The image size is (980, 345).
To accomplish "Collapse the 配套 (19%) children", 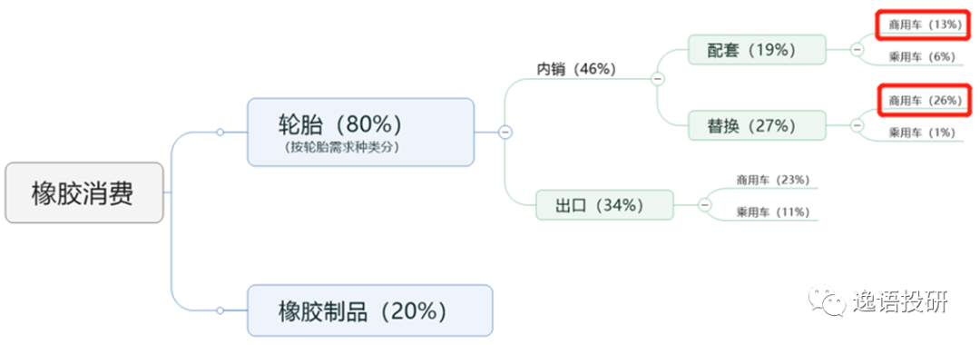I will pos(857,49).
